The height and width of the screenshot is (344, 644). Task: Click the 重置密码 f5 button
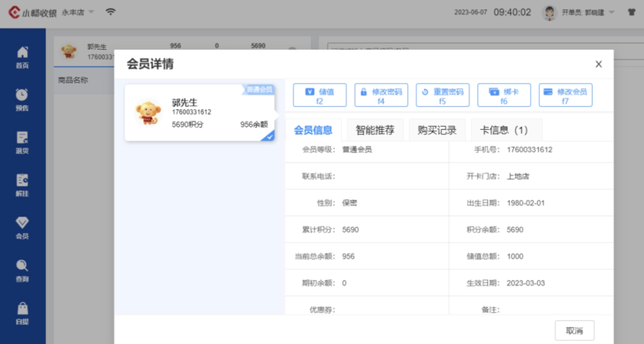442,96
